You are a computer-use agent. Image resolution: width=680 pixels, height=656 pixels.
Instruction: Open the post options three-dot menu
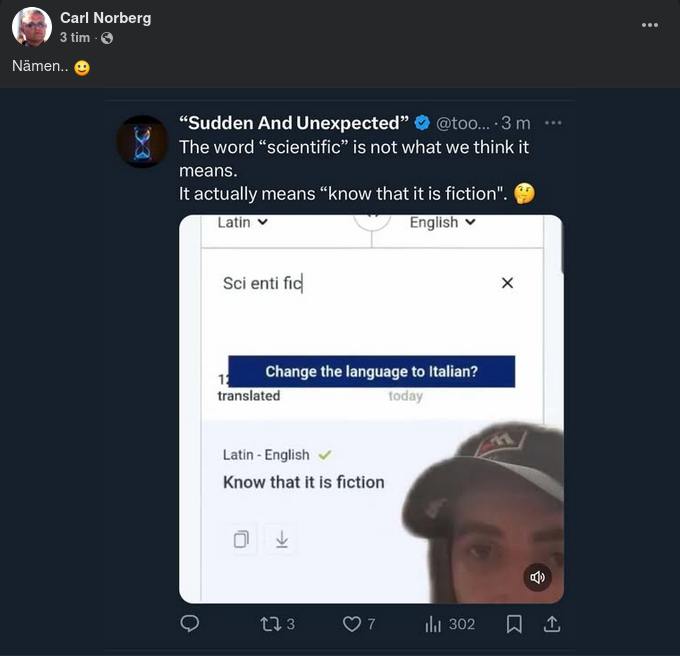pos(650,24)
